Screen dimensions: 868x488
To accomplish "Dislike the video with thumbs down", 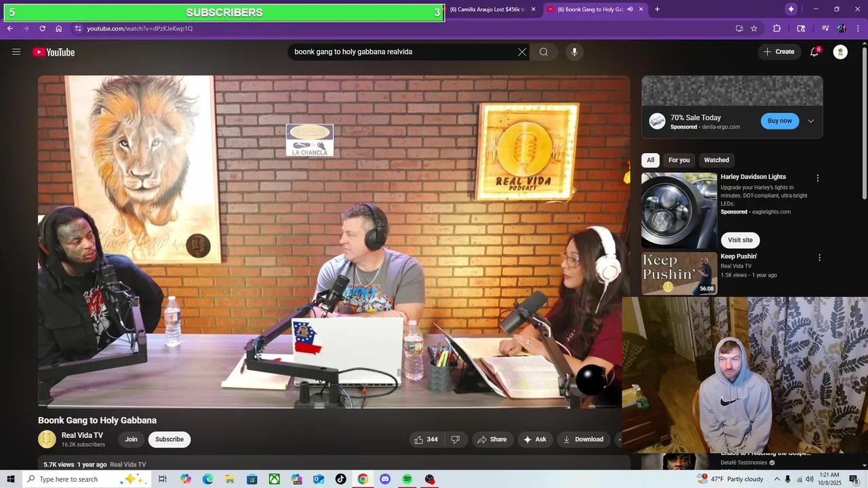I will point(456,439).
